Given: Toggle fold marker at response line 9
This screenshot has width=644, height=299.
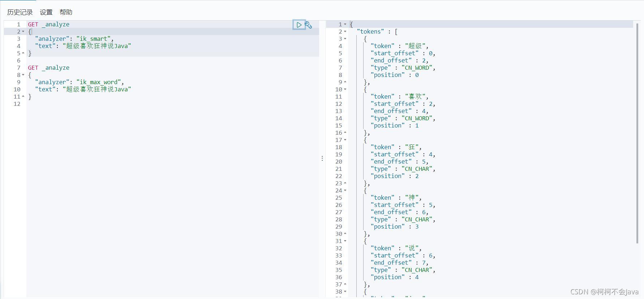Looking at the screenshot, I should [345, 82].
